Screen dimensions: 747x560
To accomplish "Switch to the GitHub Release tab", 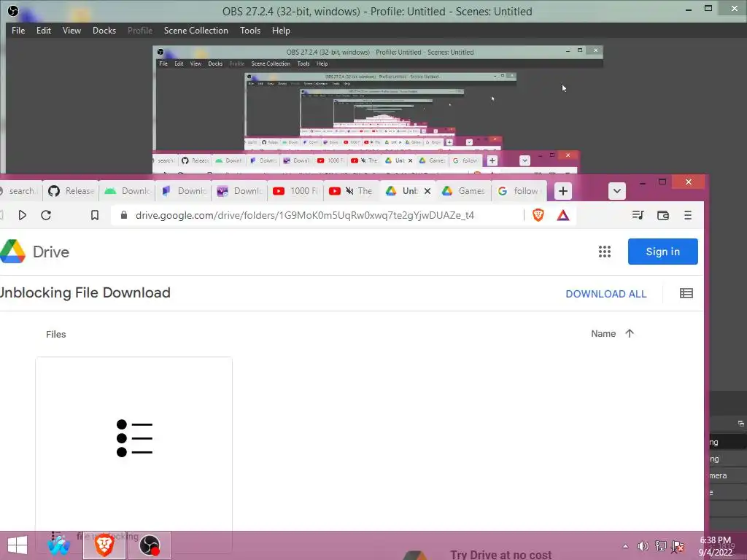I will pyautogui.click(x=71, y=191).
